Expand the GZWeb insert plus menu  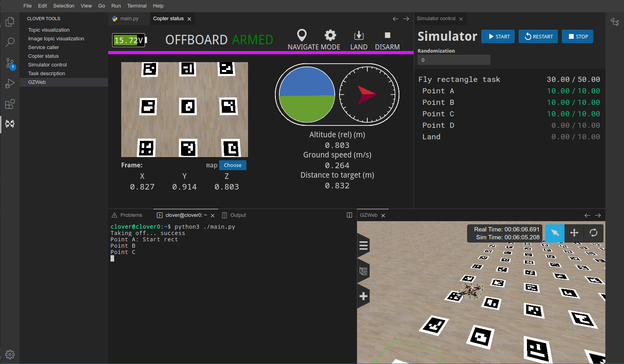click(x=363, y=296)
